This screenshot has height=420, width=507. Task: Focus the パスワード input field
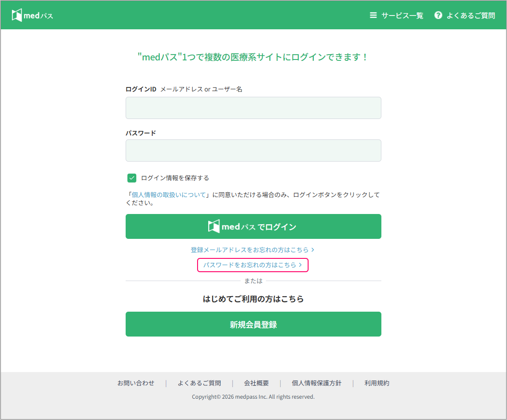click(x=253, y=151)
